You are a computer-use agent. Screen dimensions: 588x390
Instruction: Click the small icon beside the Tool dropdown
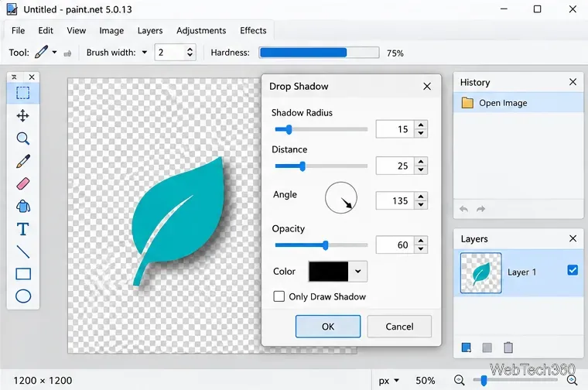coord(67,53)
